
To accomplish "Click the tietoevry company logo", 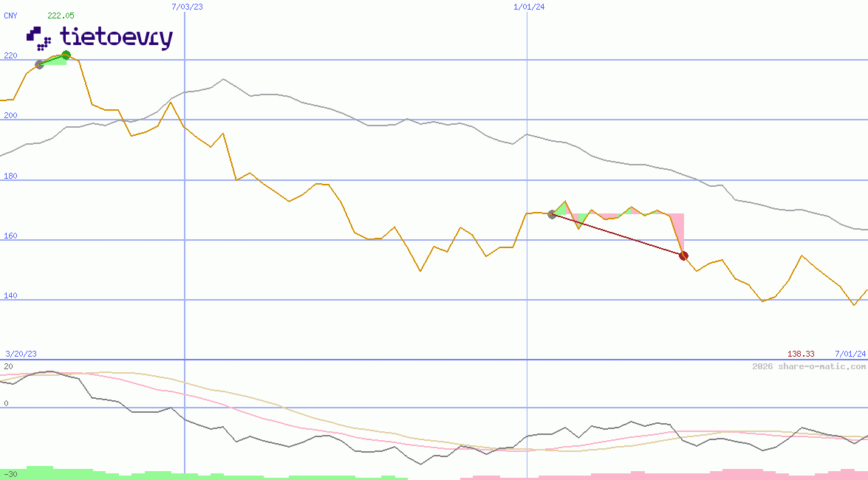I will (100, 37).
